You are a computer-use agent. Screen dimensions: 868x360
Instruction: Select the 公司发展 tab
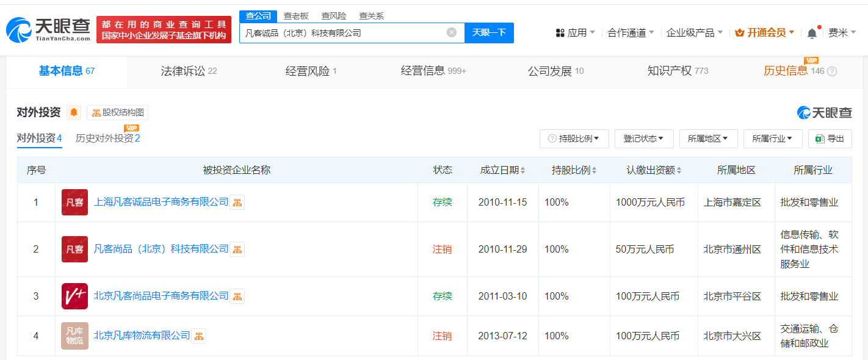[x=555, y=71]
